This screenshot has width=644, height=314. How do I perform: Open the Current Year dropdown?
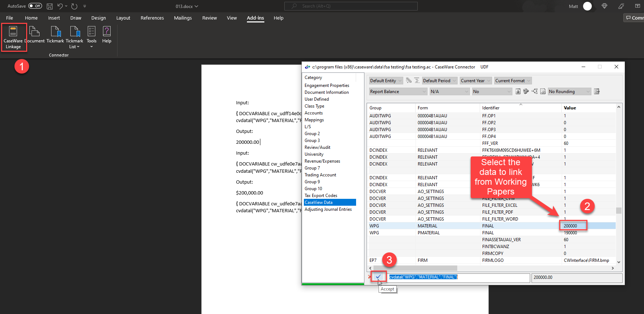[x=476, y=80]
